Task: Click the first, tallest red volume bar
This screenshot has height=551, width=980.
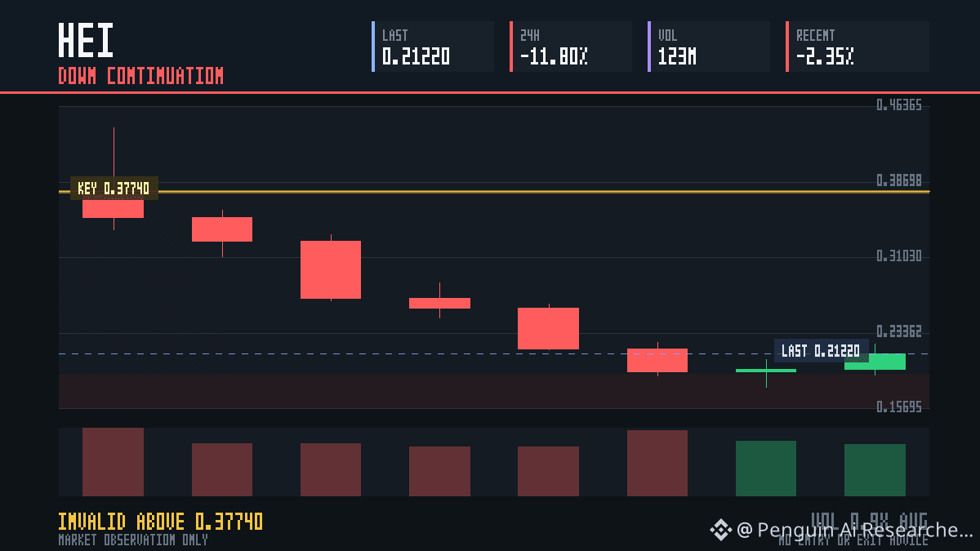Action: click(113, 462)
